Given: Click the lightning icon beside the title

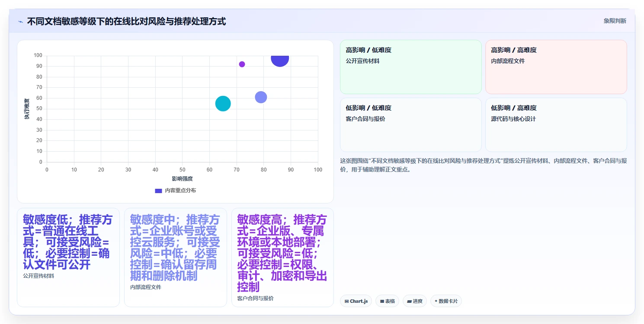Looking at the screenshot, I should 20,22.
